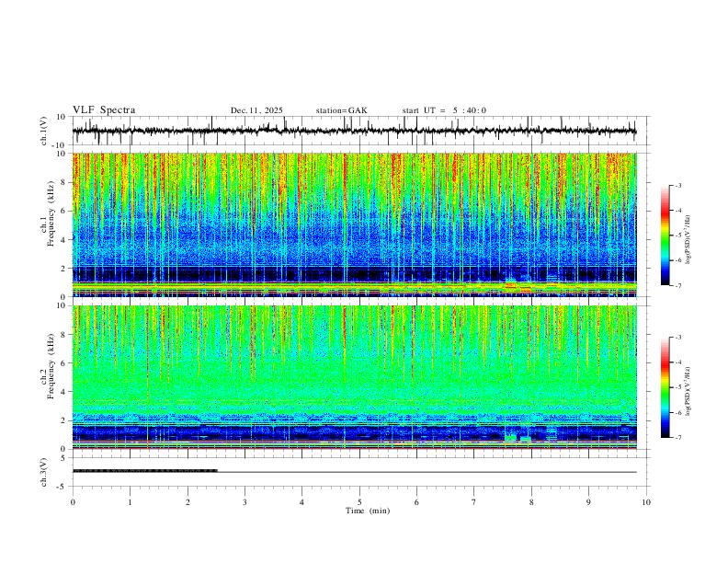The width and height of the screenshot is (728, 563).
Task: Click the "-3" tick on ch.1 colorbar
Action: point(677,185)
